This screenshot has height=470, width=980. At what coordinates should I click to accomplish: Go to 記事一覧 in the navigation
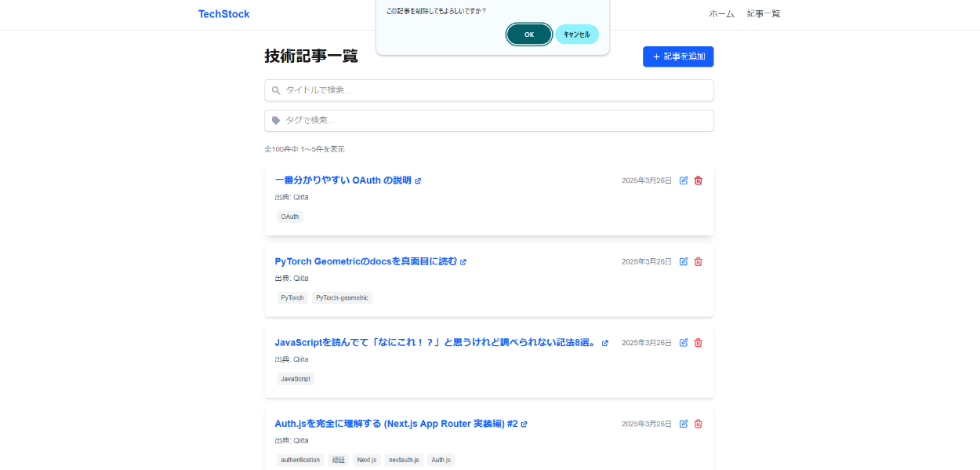pyautogui.click(x=763, y=14)
